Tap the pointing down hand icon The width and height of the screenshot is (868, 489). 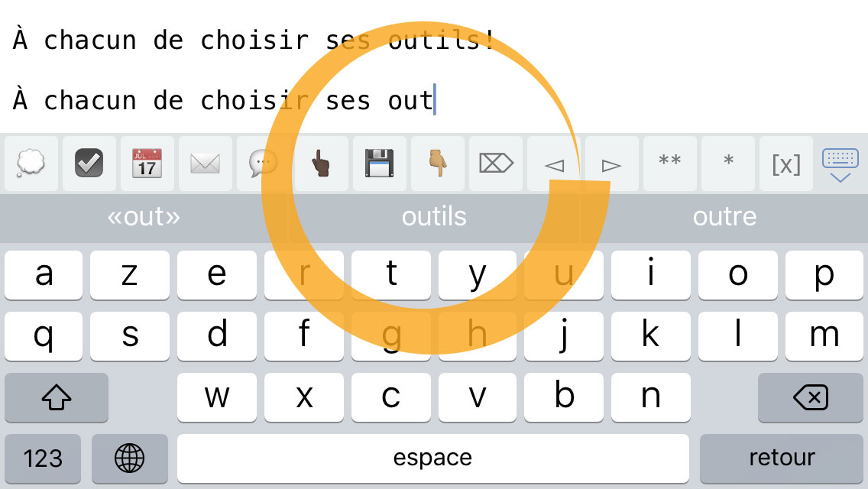437,164
